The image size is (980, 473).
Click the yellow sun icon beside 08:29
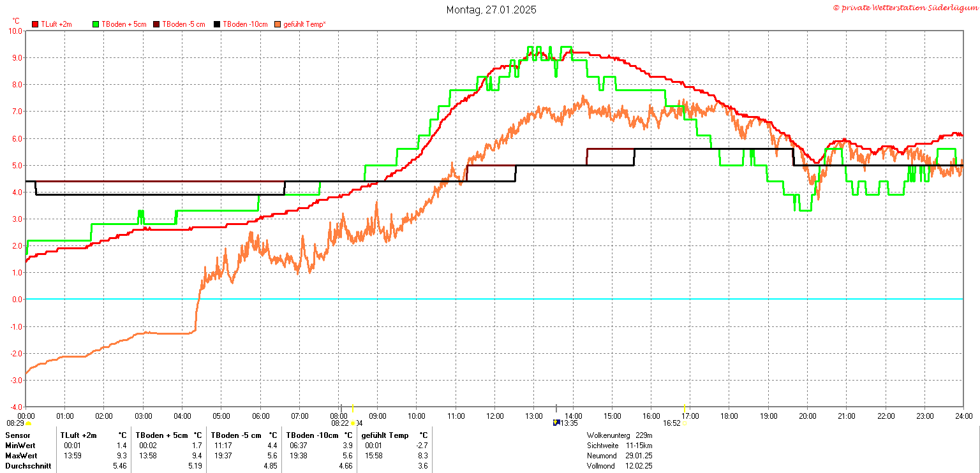[x=29, y=423]
